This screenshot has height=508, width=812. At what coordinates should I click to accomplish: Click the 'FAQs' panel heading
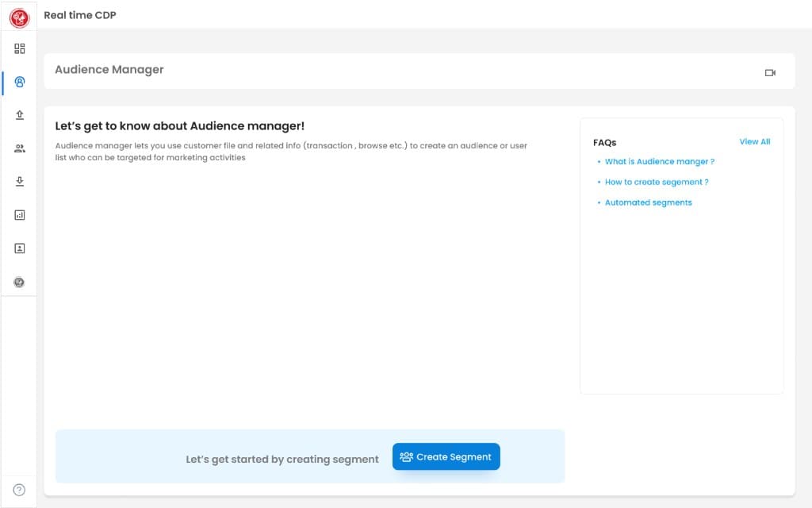604,143
